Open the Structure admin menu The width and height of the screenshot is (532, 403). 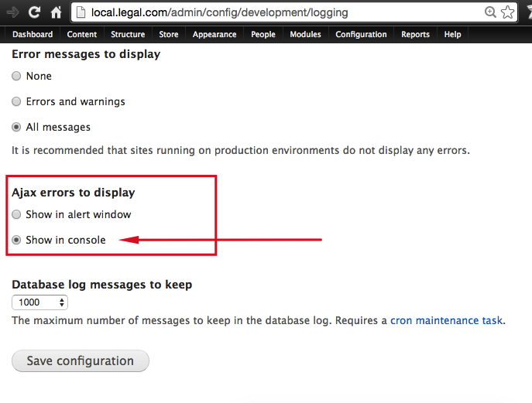pyautogui.click(x=128, y=34)
